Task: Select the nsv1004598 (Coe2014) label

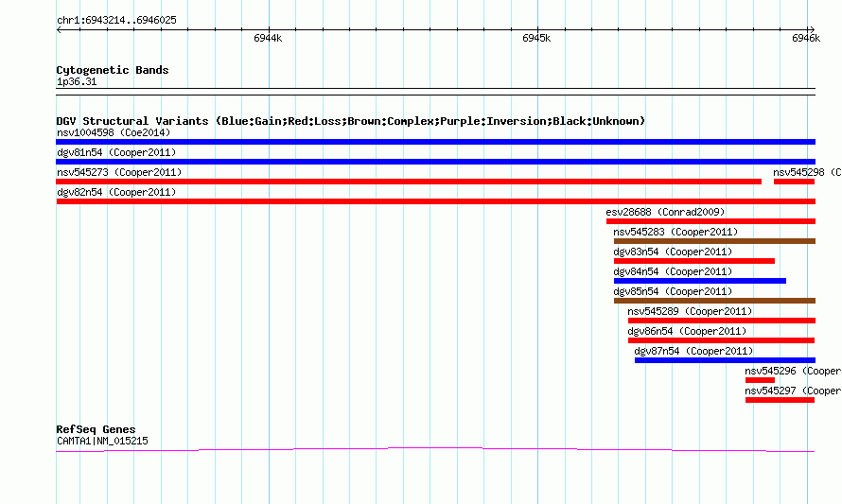Action: click(x=114, y=132)
